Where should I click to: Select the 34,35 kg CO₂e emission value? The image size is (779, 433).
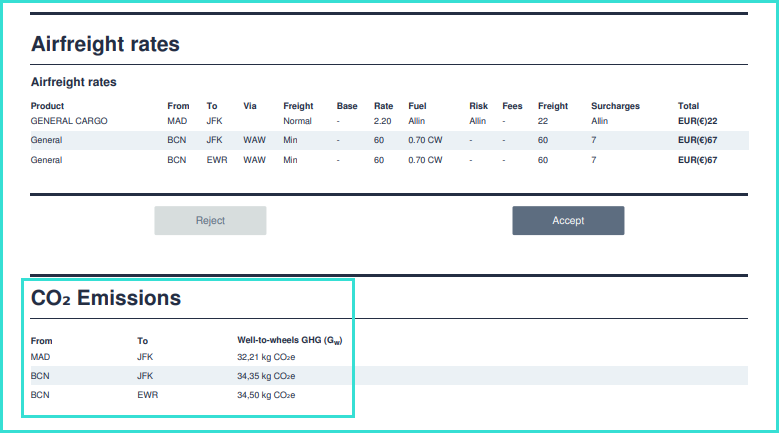pyautogui.click(x=265, y=376)
